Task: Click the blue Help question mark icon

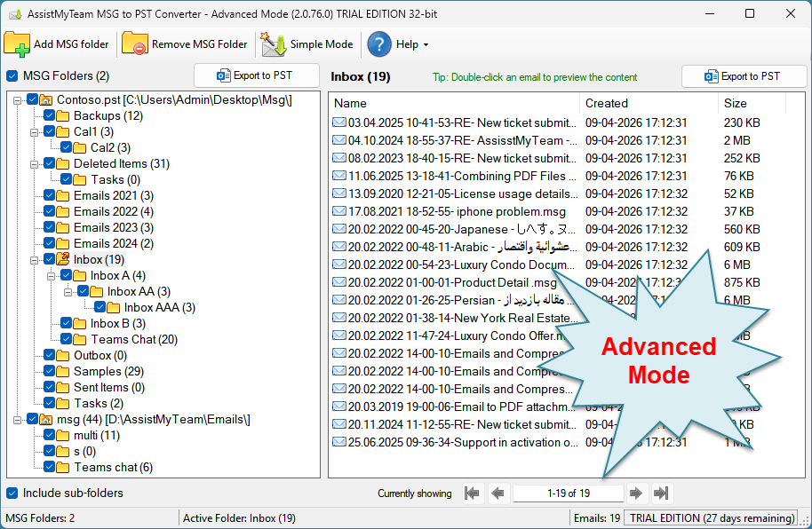Action: [x=379, y=44]
